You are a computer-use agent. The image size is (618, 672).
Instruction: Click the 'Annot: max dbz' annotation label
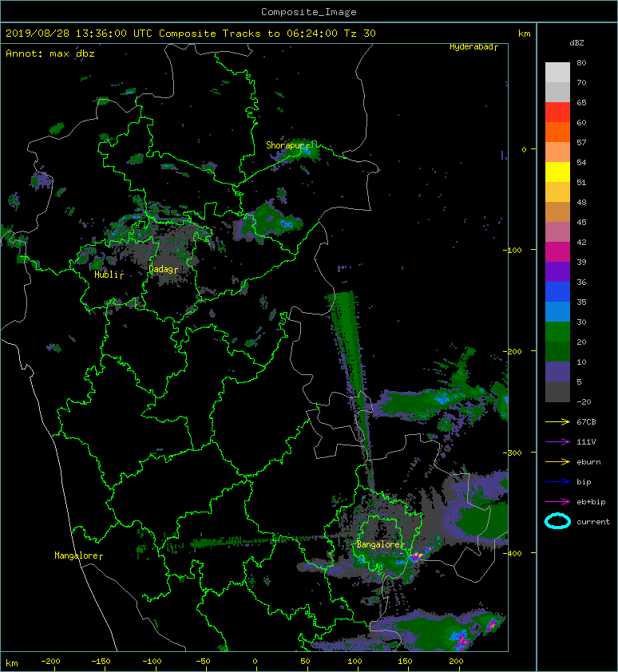click(x=50, y=53)
